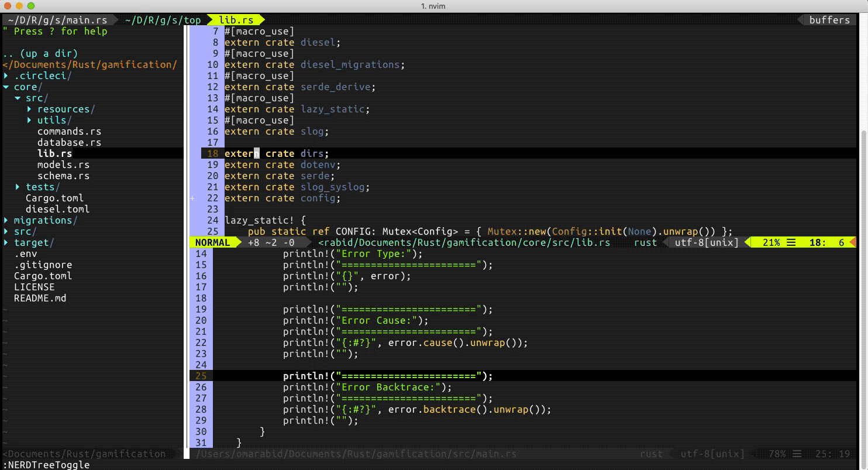Expand the root-level src/ folder arrow
Image resolution: width=868 pixels, height=470 pixels.
6,231
